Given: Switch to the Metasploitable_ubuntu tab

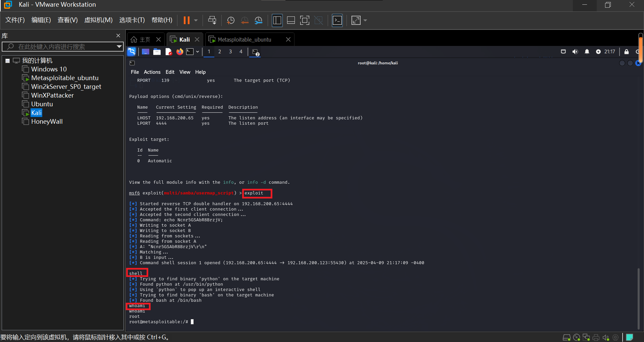Looking at the screenshot, I should pos(245,40).
